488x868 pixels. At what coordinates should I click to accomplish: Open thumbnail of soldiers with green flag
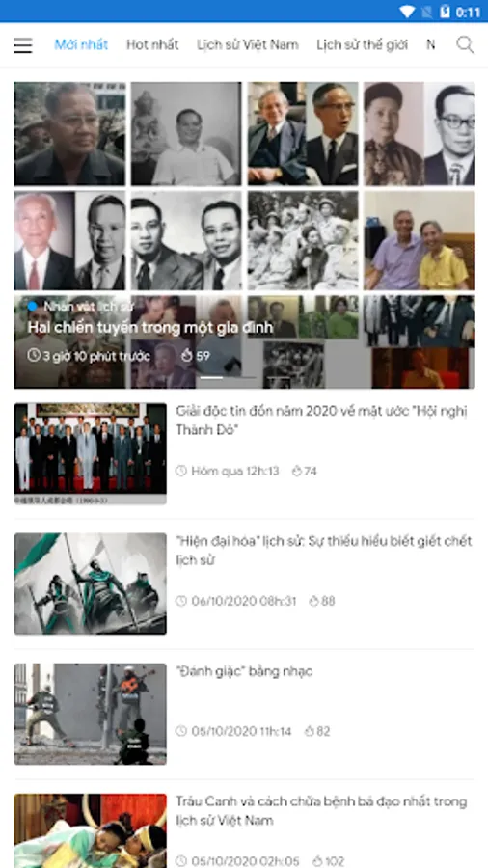click(x=91, y=583)
